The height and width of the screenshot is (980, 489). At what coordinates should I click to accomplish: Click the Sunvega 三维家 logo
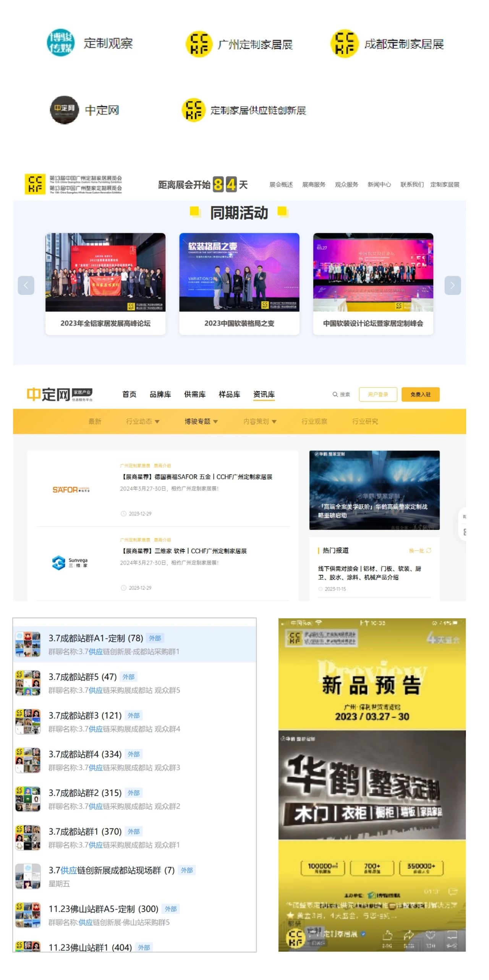[x=70, y=563]
